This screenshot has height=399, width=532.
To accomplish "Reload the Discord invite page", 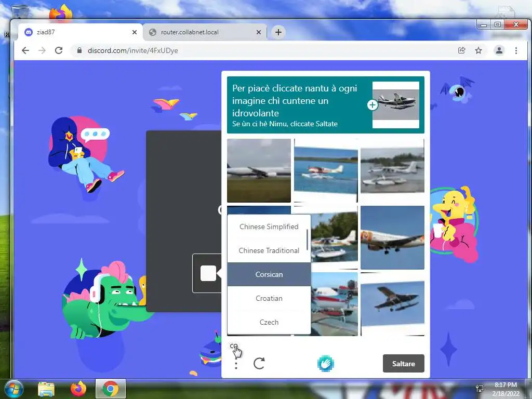I will coord(59,50).
